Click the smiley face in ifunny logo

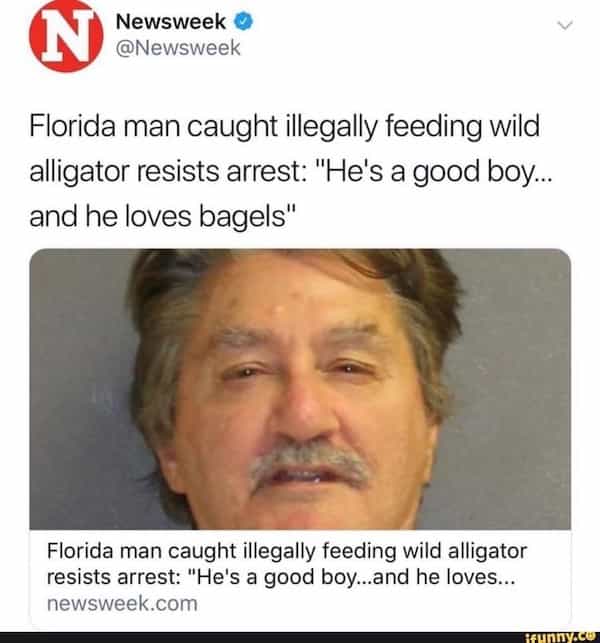tap(591, 636)
